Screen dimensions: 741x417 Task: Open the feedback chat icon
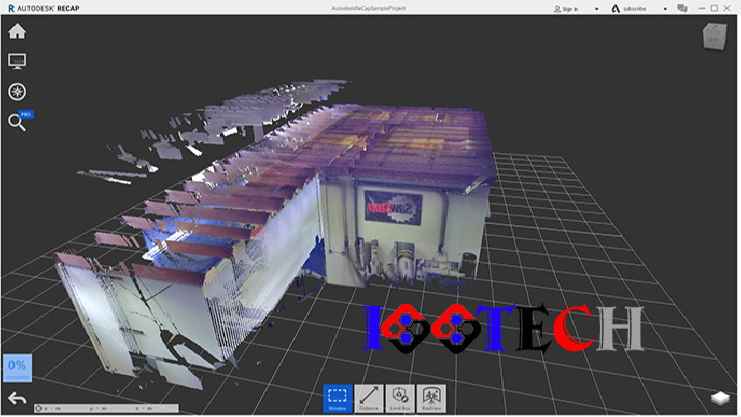682,8
